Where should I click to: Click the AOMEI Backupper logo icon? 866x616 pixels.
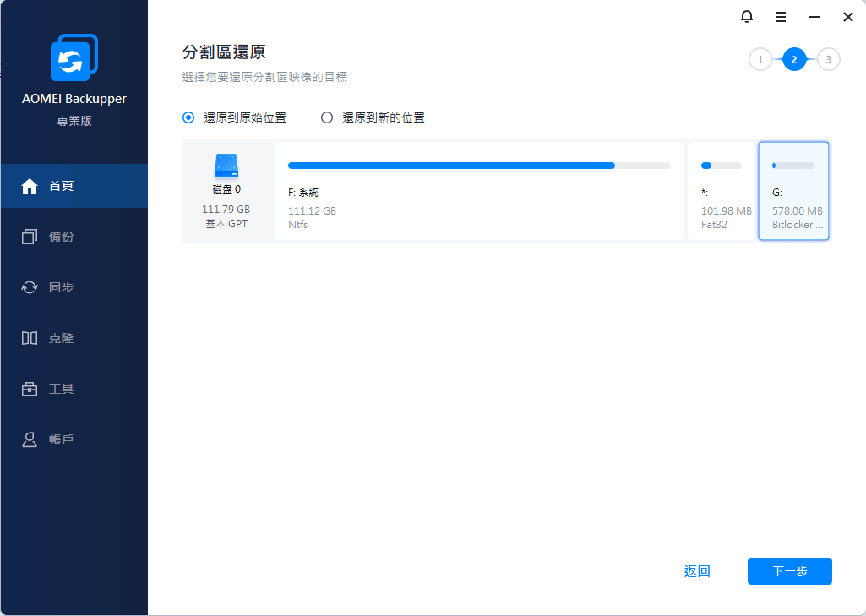click(74, 58)
